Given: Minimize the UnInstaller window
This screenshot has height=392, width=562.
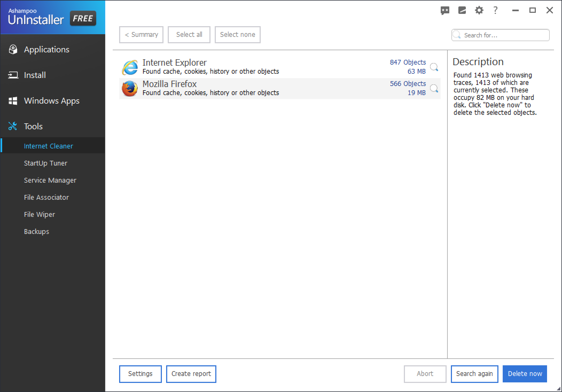Looking at the screenshot, I should tap(516, 10).
